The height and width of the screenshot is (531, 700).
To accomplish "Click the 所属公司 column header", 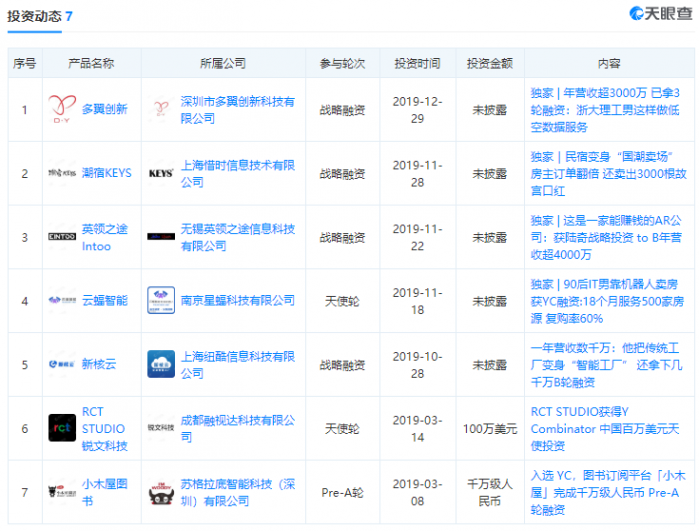I will pyautogui.click(x=223, y=63).
